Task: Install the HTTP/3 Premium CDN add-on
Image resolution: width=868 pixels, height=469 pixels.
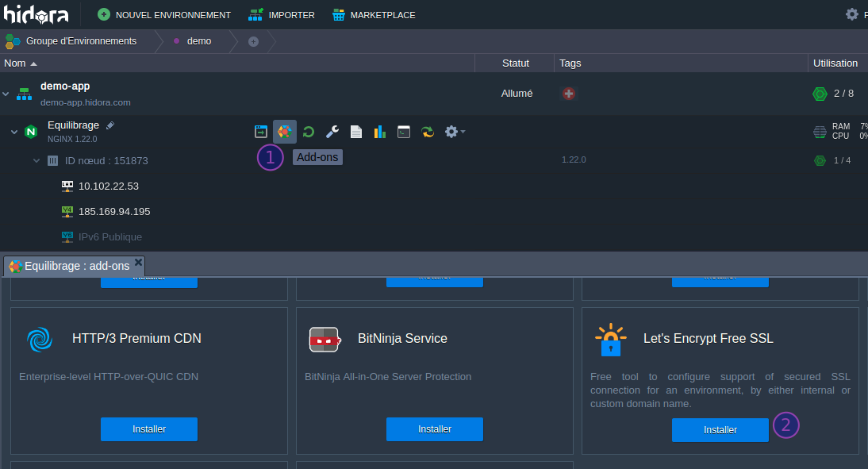Action: (149, 429)
